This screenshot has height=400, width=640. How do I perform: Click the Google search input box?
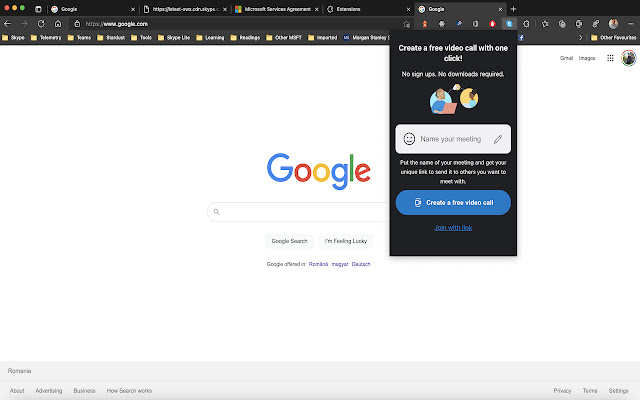300,212
